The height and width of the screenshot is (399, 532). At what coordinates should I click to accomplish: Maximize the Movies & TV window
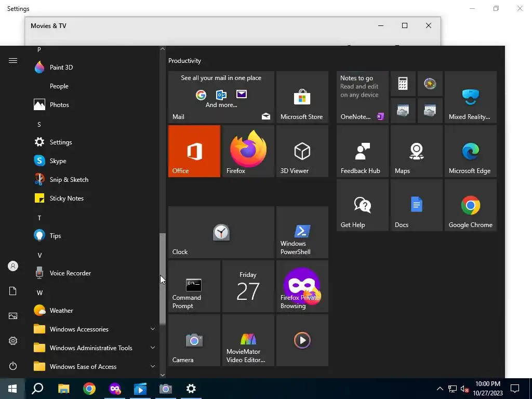click(404, 25)
